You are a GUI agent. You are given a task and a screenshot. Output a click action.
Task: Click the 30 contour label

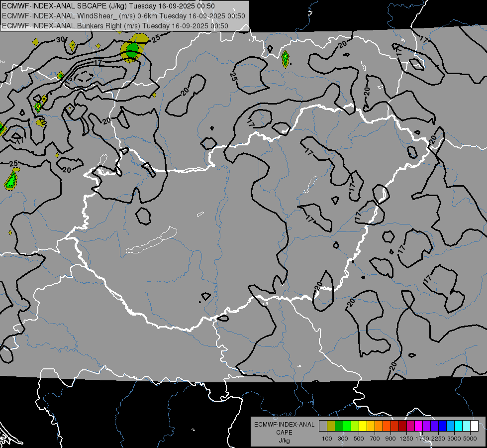tap(61, 39)
